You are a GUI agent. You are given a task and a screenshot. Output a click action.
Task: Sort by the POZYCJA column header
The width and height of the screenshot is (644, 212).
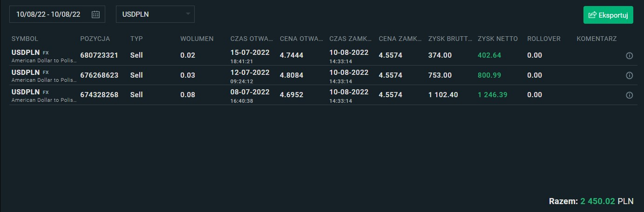[x=95, y=39]
